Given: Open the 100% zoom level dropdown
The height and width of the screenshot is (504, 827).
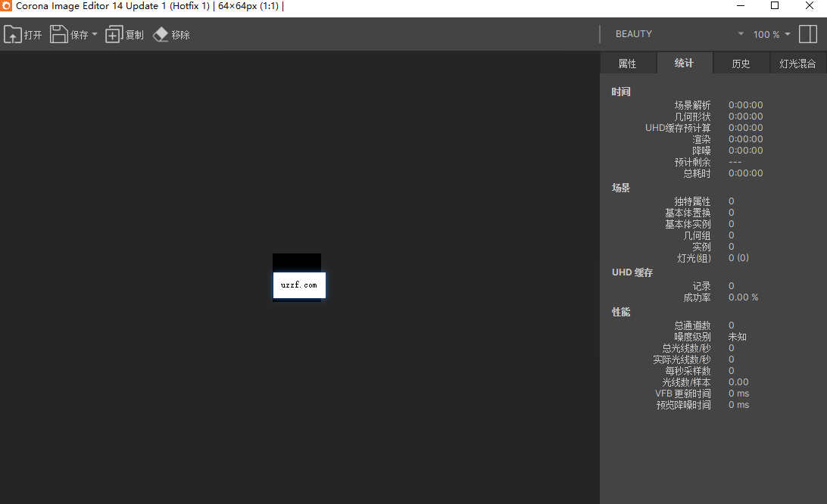Looking at the screenshot, I should pos(769,33).
